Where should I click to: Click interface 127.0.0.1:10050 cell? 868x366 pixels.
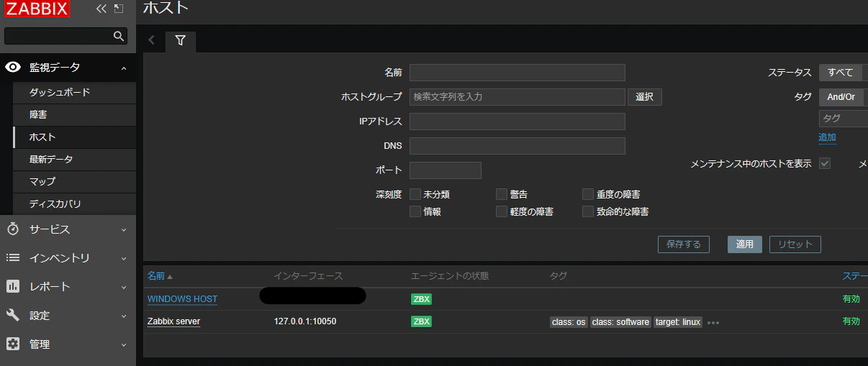305,321
